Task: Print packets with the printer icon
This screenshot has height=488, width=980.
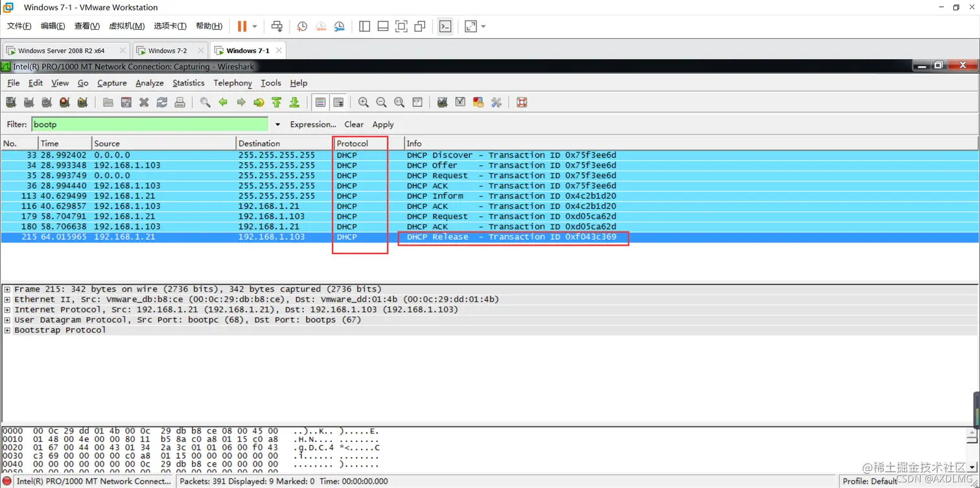Action: (x=180, y=102)
